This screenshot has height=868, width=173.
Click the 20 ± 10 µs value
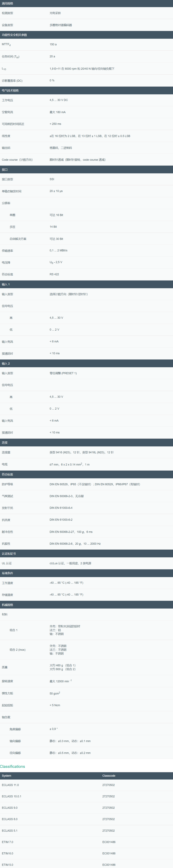[x=56, y=191]
